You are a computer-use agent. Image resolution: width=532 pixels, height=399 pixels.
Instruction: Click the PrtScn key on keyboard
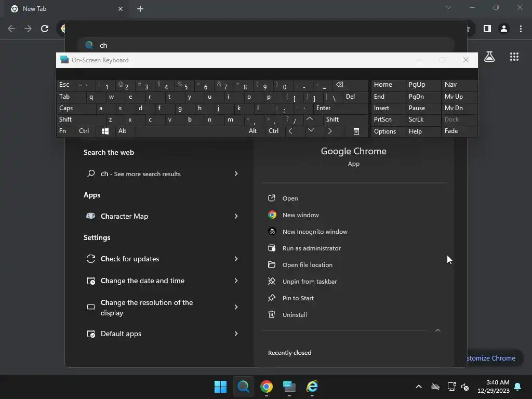click(x=388, y=120)
